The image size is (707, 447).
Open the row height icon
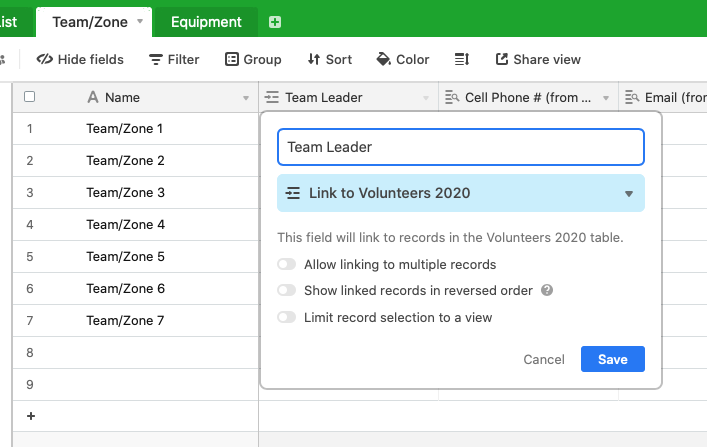[x=462, y=59]
